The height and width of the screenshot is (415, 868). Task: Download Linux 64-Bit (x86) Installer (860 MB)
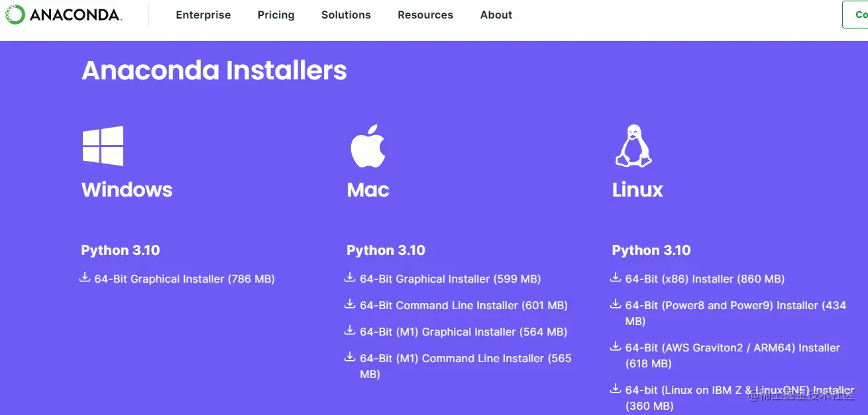point(705,279)
